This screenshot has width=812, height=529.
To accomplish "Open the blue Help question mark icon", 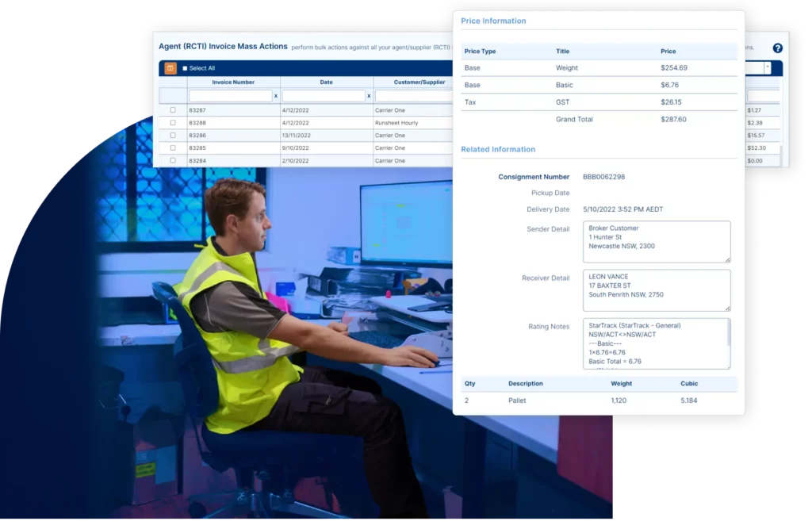I will [778, 48].
